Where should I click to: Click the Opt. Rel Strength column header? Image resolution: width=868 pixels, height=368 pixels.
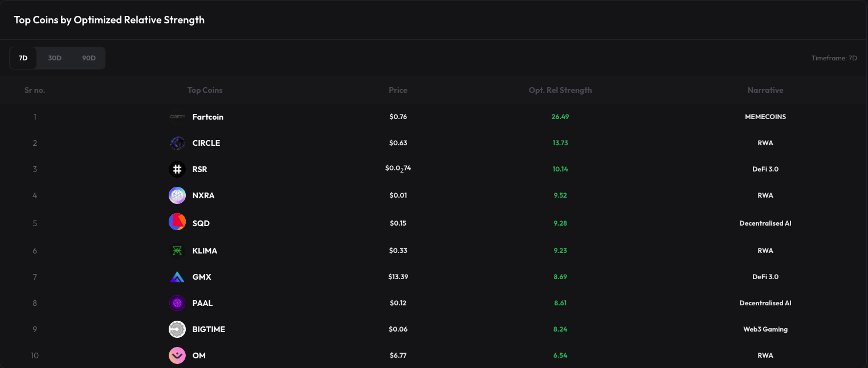tap(560, 90)
